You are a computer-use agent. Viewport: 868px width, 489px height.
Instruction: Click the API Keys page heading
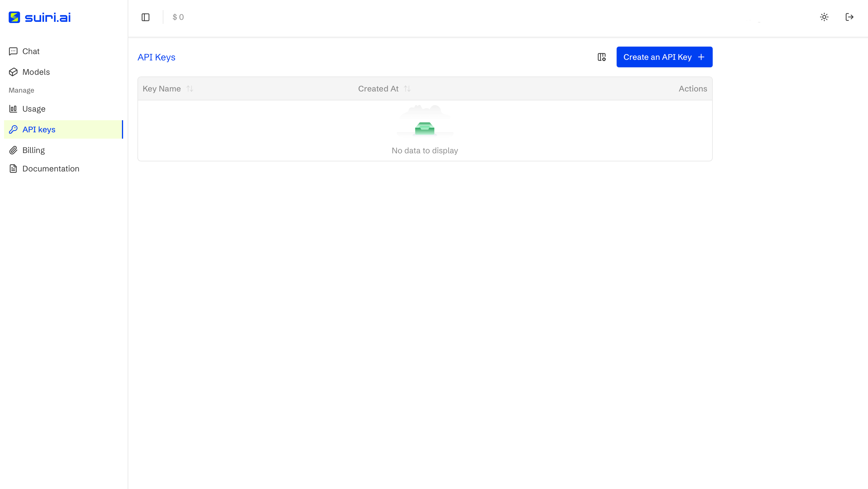pos(156,57)
